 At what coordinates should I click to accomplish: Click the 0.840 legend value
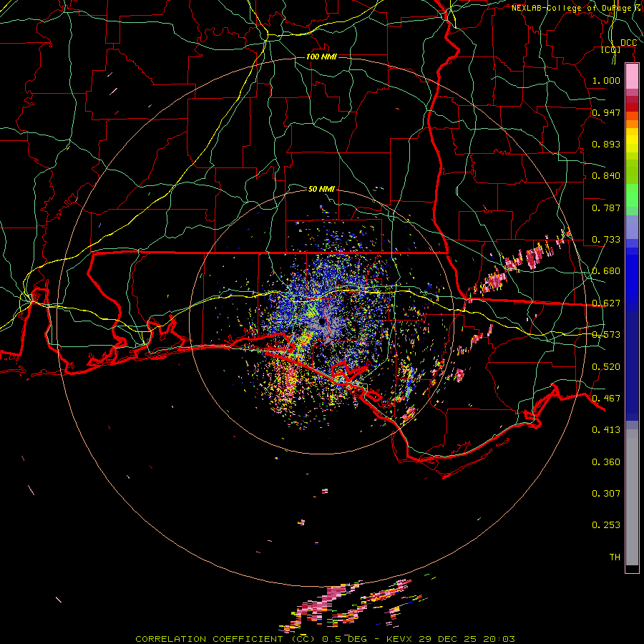(606, 175)
